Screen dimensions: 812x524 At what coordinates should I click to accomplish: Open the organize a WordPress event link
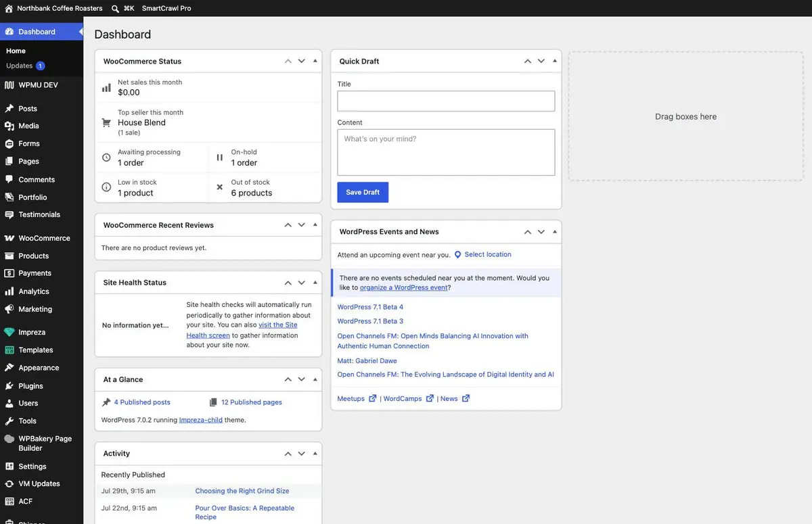coord(403,287)
